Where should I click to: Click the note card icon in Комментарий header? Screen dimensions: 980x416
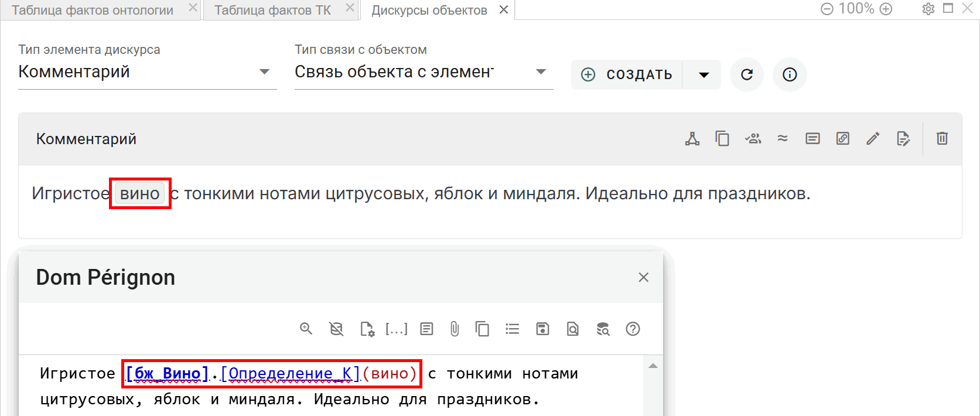[x=812, y=139]
